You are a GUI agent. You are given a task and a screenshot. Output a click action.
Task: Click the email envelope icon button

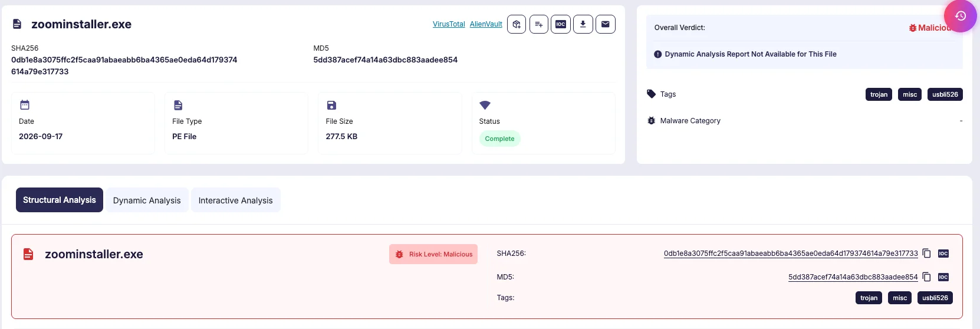click(606, 24)
